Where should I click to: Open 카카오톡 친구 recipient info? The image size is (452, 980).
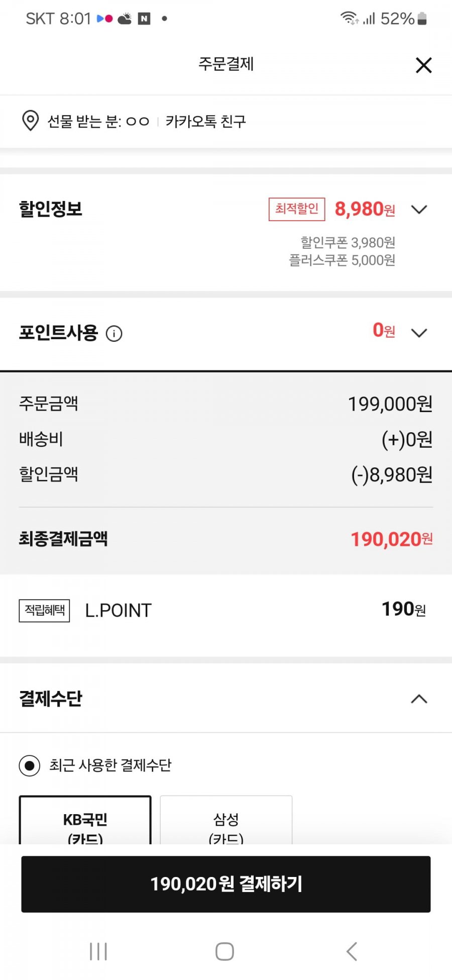pyautogui.click(x=206, y=122)
